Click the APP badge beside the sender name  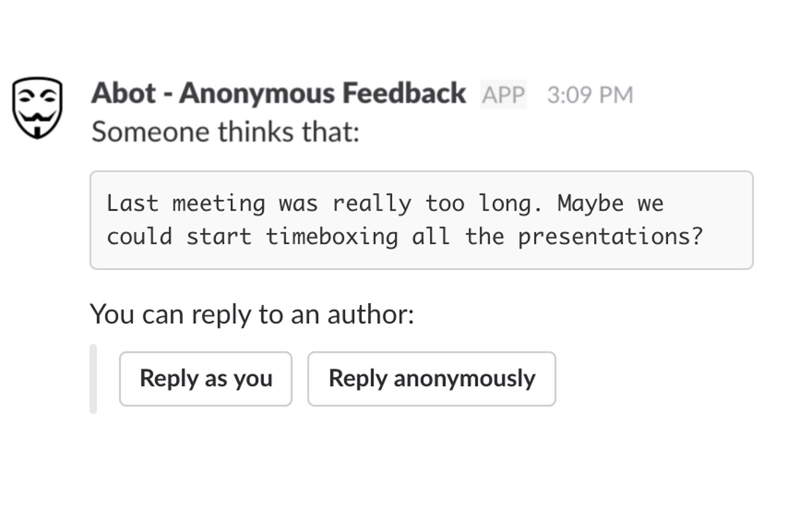pyautogui.click(x=503, y=94)
